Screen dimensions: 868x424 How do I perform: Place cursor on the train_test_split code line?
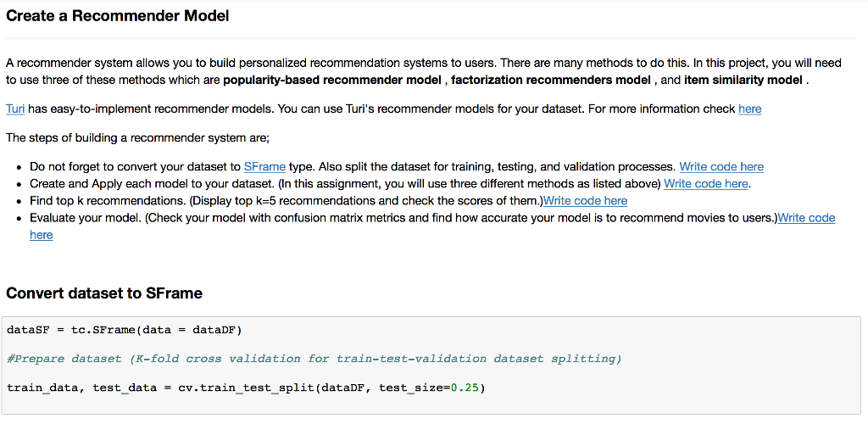(x=246, y=388)
